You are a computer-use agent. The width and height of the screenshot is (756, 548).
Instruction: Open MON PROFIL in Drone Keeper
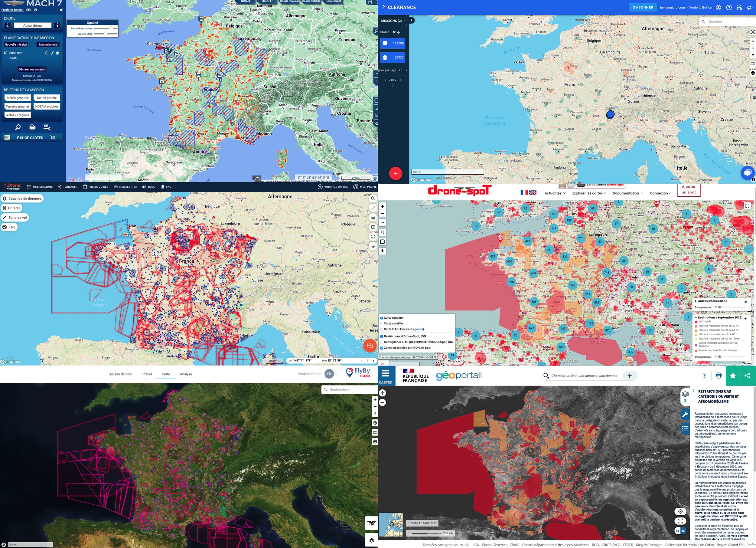365,187
